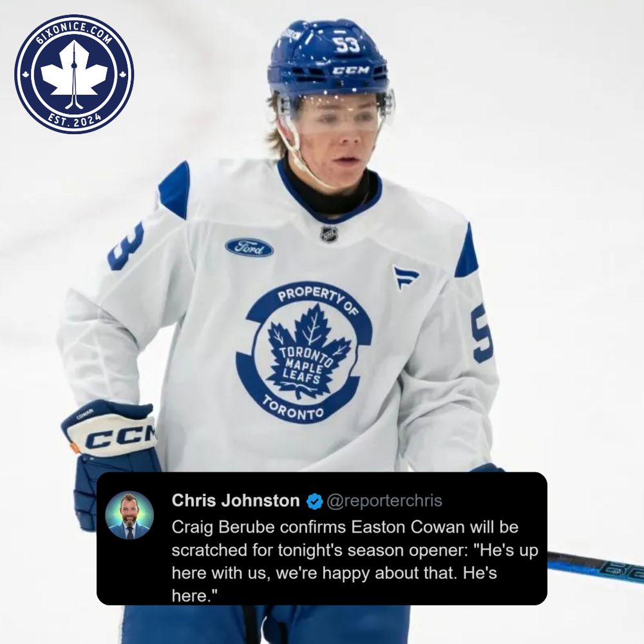Click the EST. 2024 text in logo

click(74, 120)
